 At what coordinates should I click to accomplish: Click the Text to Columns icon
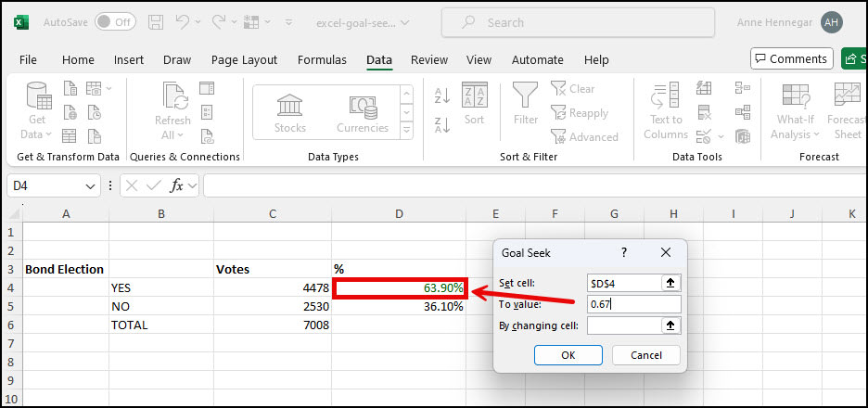coord(666,109)
